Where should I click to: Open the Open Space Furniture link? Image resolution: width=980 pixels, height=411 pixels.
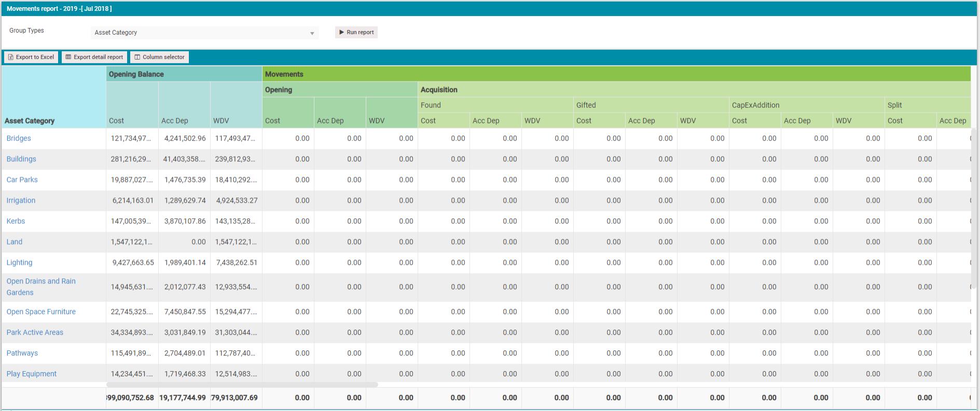pyautogui.click(x=41, y=312)
